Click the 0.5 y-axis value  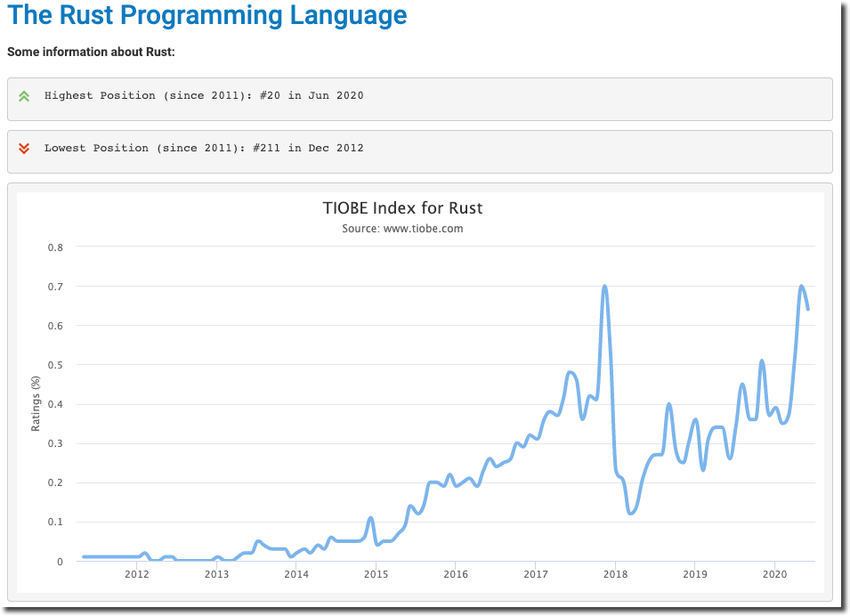tap(55, 365)
